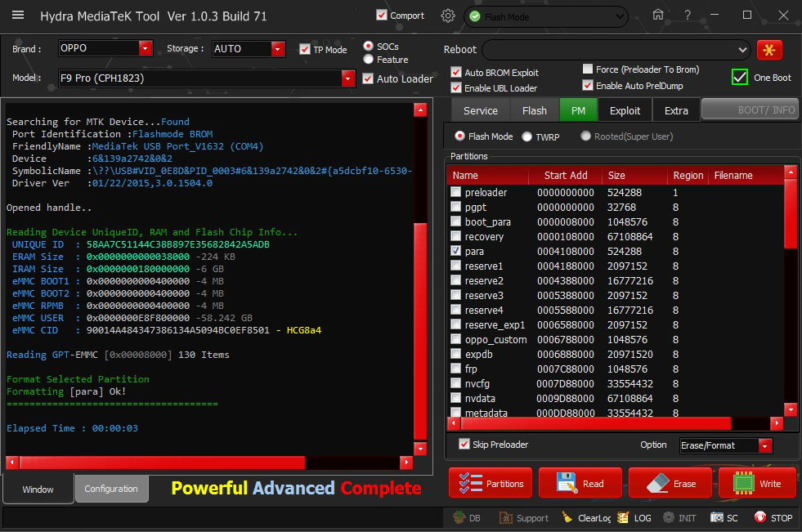Click log panel scroll up arrow

pos(420,110)
